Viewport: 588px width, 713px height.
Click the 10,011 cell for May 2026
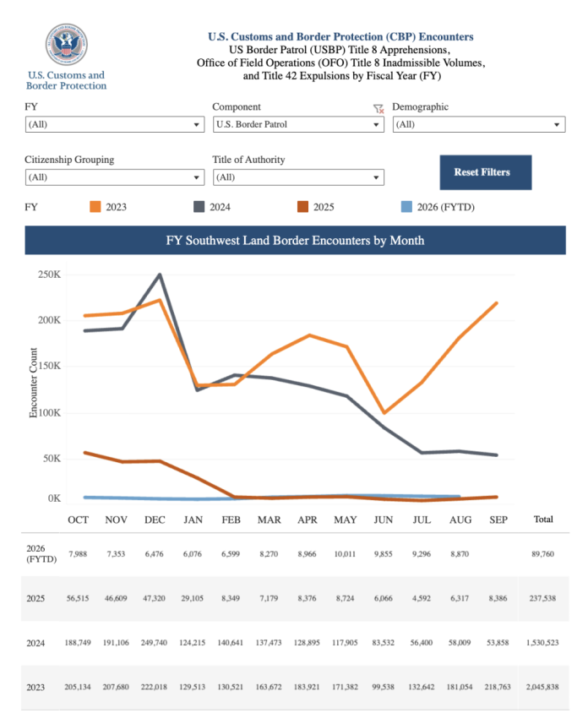pos(346,554)
